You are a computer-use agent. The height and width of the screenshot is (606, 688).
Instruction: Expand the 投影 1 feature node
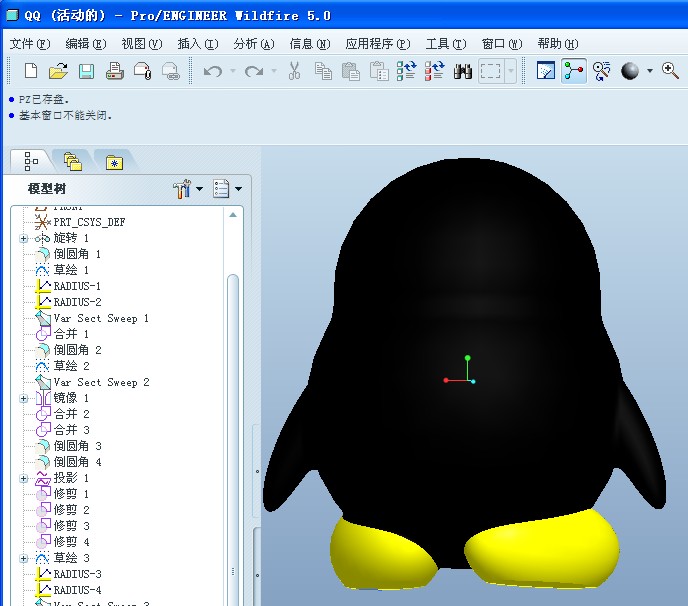(x=23, y=478)
